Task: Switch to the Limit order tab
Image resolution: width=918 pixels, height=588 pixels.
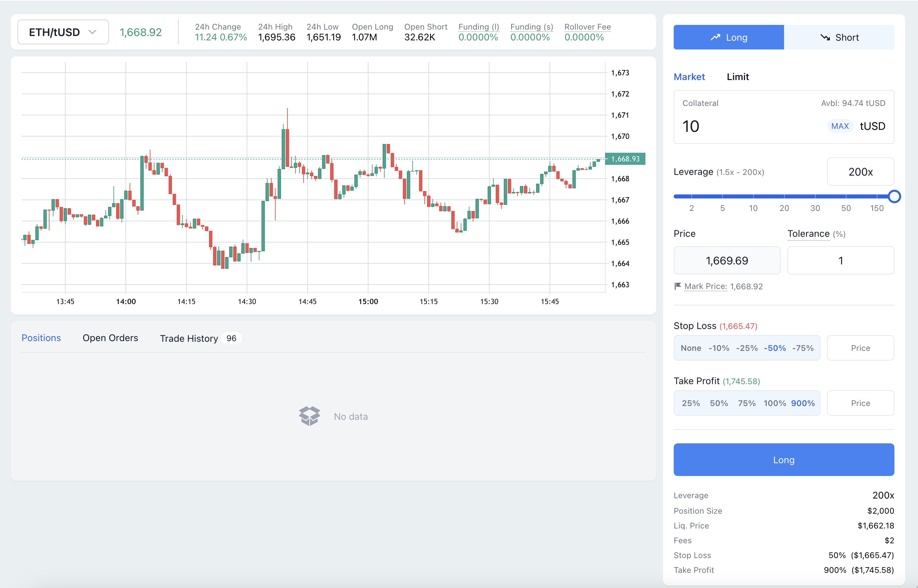Action: (737, 77)
